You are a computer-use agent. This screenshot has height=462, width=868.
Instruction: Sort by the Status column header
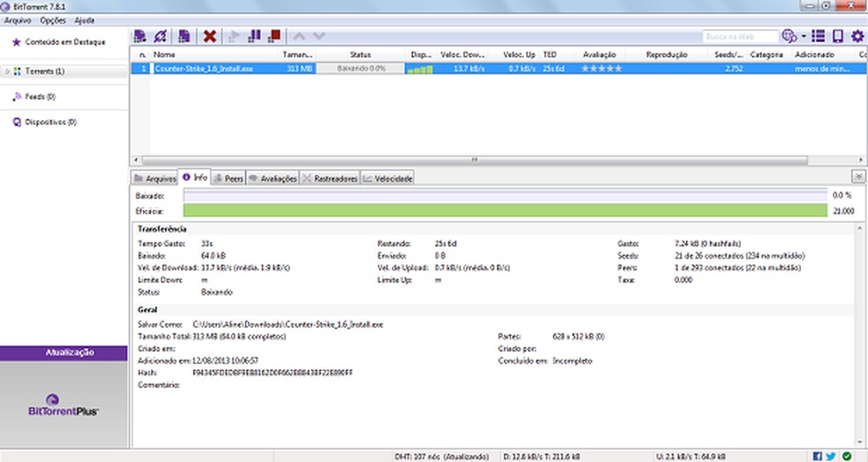[x=361, y=55]
